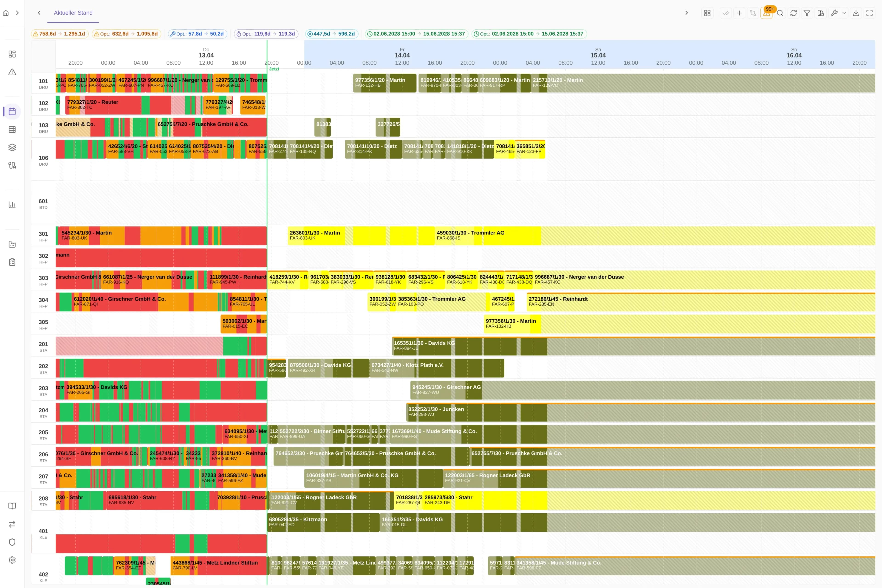882x588 pixels.
Task: Click the Opt. 57,8d → 50,2d badge
Action: click(198, 34)
